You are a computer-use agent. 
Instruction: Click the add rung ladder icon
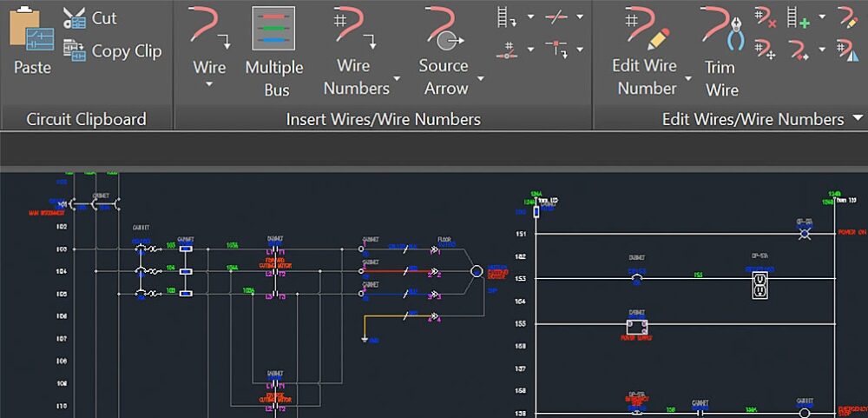tap(798, 17)
